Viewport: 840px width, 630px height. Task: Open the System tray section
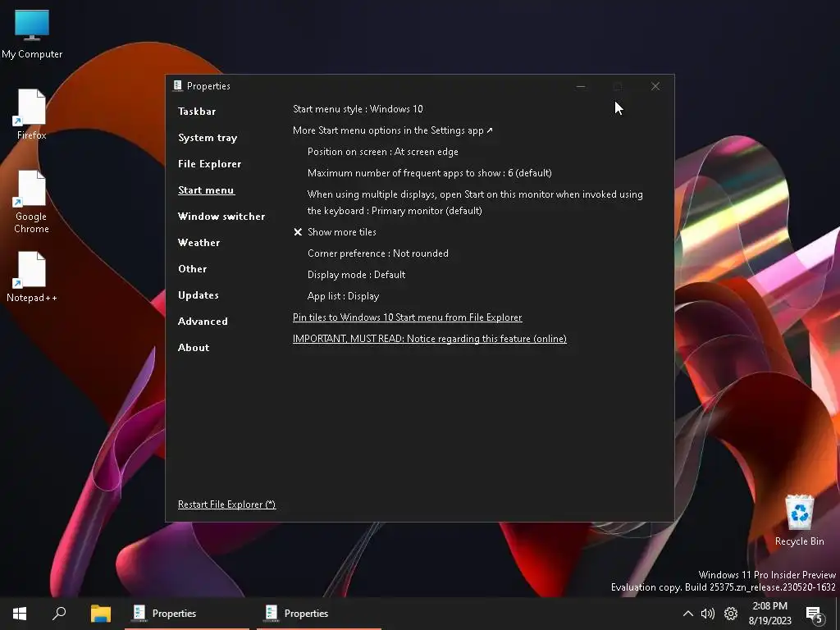208,138
